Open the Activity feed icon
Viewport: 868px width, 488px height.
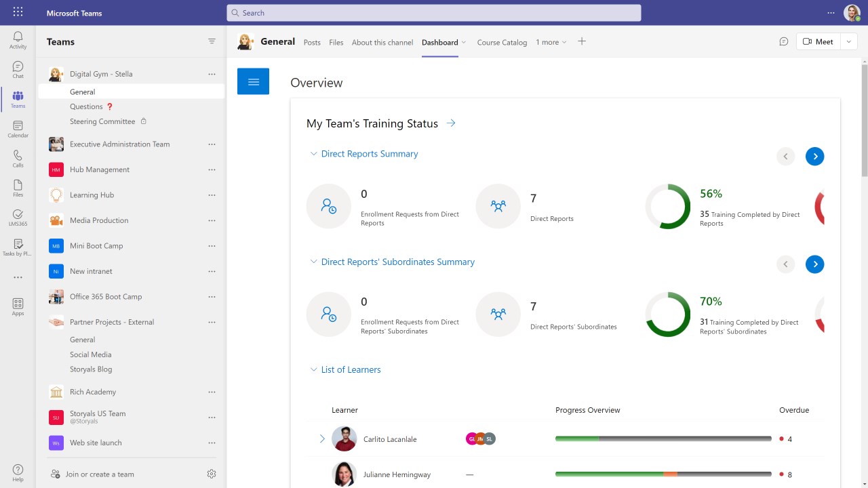pos(18,39)
